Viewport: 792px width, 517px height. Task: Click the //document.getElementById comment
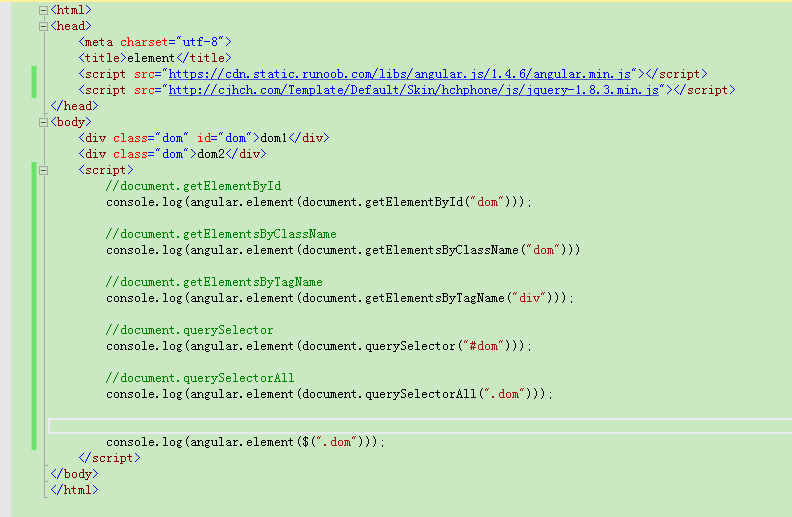point(193,186)
